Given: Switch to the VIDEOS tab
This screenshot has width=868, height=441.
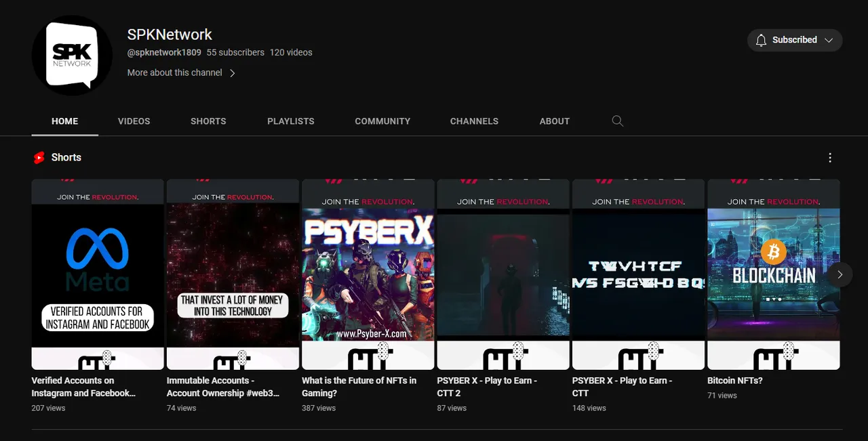Looking at the screenshot, I should click(x=134, y=121).
